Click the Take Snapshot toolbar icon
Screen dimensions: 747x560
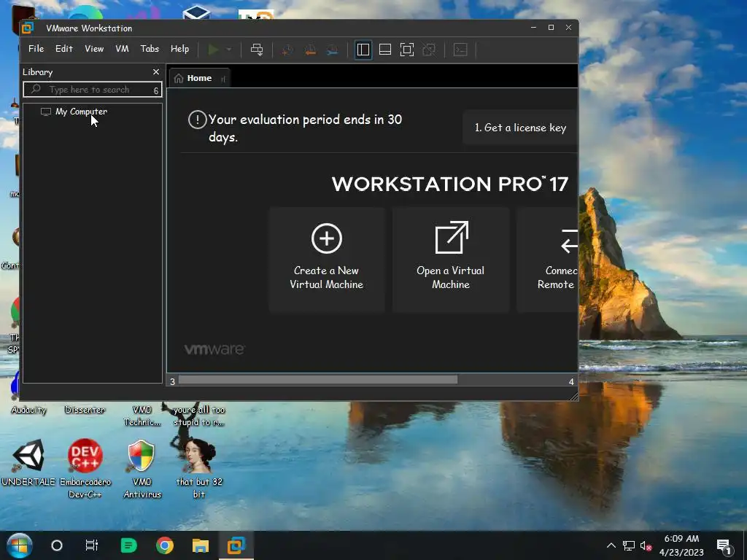(287, 50)
